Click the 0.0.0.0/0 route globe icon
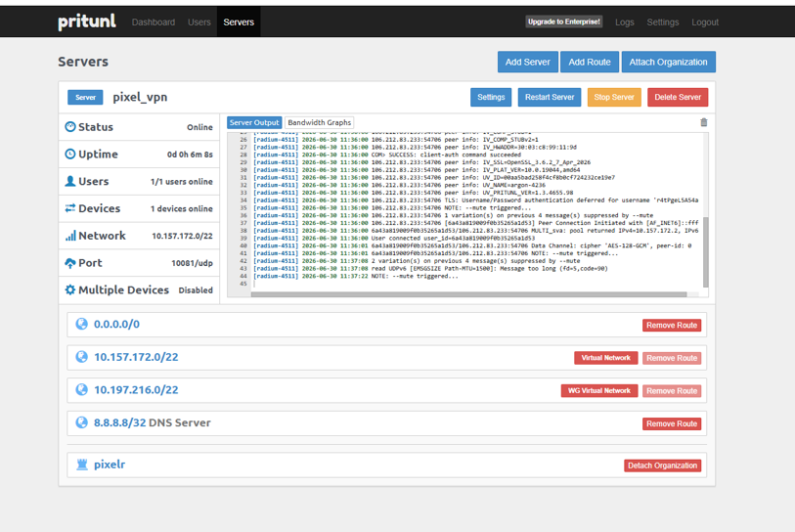Image resolution: width=795 pixels, height=532 pixels. click(81, 324)
